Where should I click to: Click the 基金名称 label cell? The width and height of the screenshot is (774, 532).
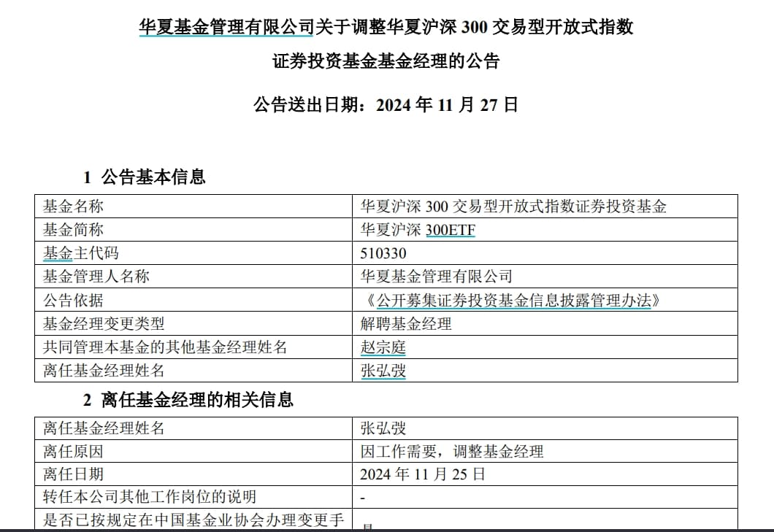(73, 207)
